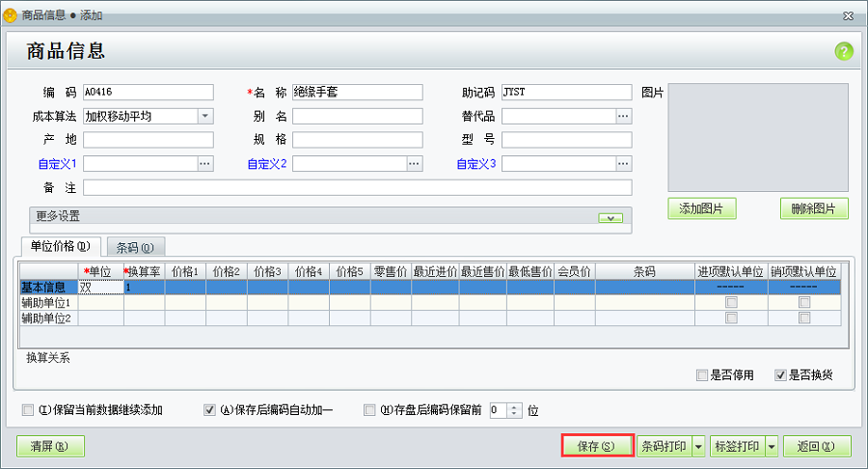Click the 自定义3 blue label link
The height and width of the screenshot is (469, 868).
click(476, 164)
